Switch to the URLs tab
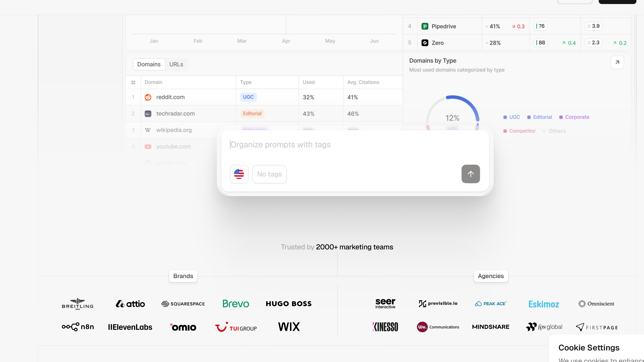 click(x=176, y=64)
